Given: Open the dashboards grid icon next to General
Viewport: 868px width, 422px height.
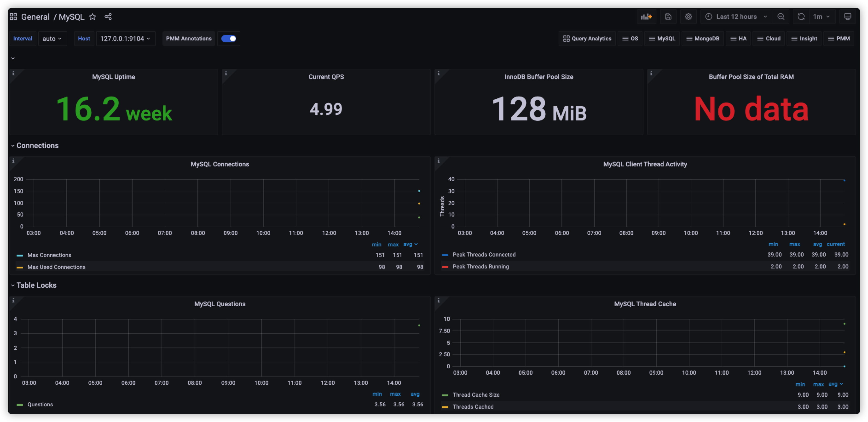Looking at the screenshot, I should coord(13,17).
